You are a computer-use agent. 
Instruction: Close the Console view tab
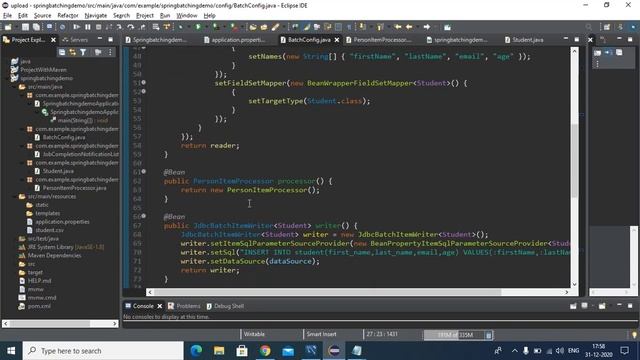point(160,306)
